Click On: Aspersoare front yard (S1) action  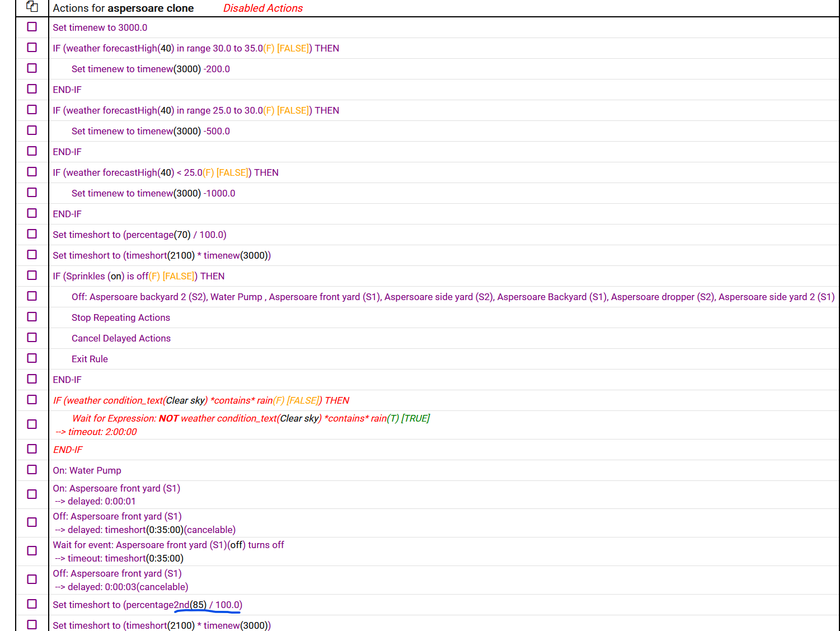(x=116, y=488)
